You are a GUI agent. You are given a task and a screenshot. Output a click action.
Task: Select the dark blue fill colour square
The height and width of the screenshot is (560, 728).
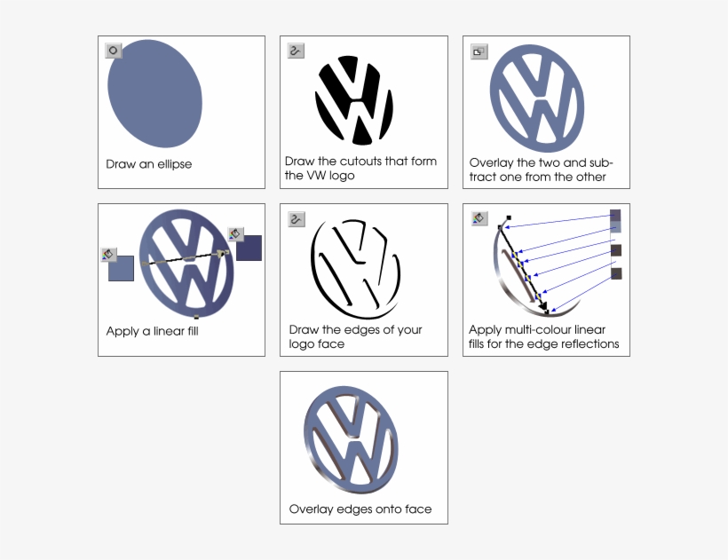pyautogui.click(x=249, y=248)
